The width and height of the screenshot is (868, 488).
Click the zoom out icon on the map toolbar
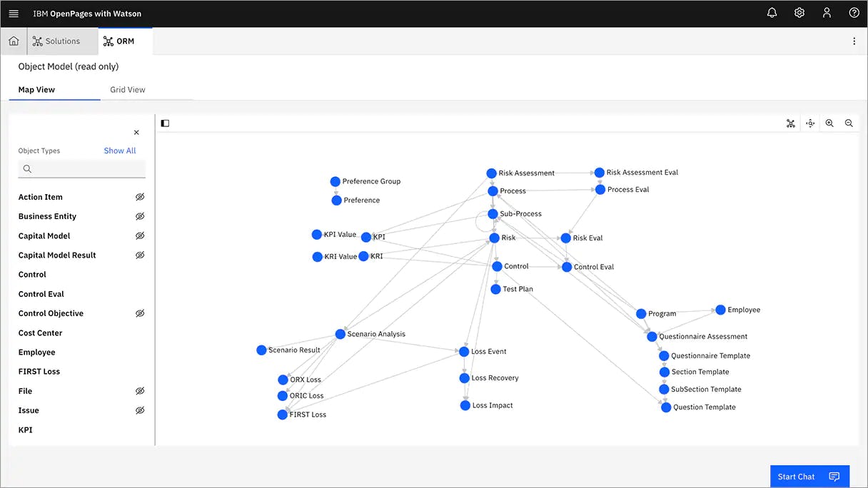849,123
